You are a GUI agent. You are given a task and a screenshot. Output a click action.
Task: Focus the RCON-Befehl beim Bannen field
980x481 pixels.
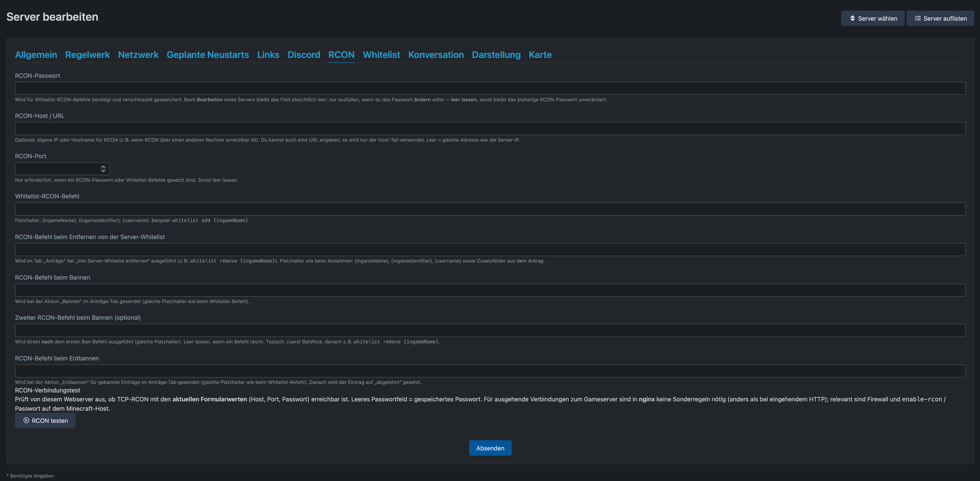pyautogui.click(x=490, y=290)
